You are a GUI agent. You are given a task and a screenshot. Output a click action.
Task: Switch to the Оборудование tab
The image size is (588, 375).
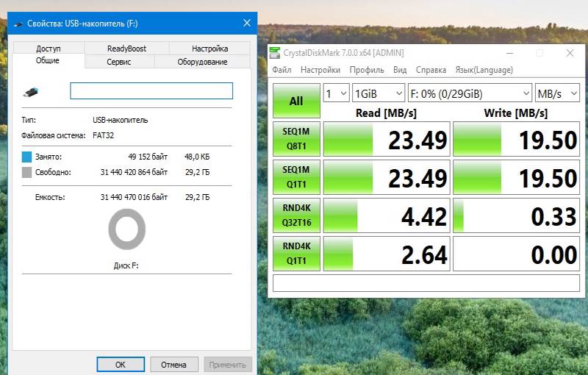point(202,62)
